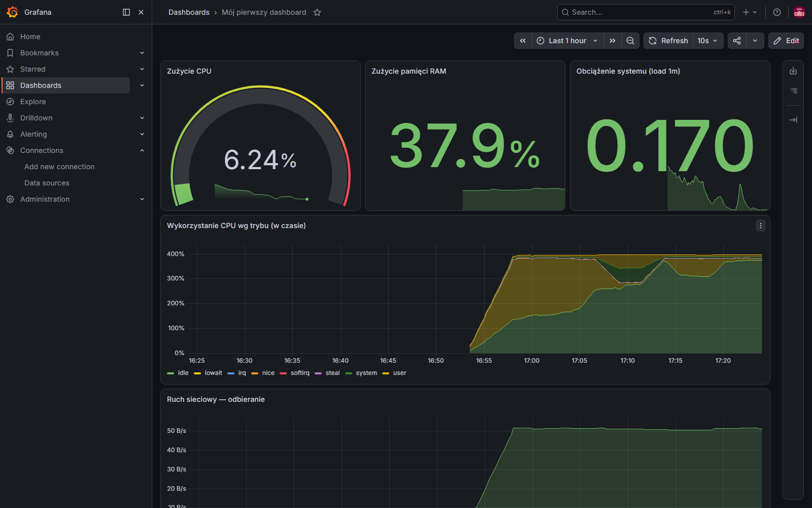Expand the Alerting section chevron
The image size is (812, 508).
pyautogui.click(x=142, y=134)
